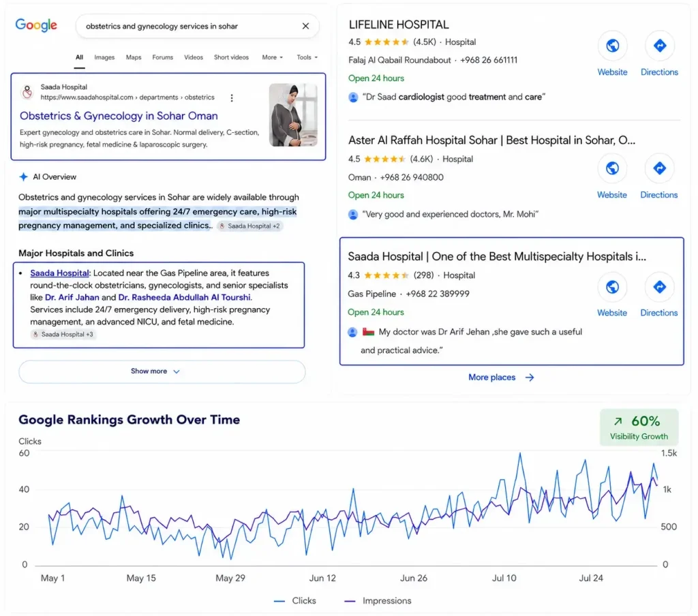
Task: Open Aster Al Raffah Hospital Sohar listing
Action: click(491, 140)
